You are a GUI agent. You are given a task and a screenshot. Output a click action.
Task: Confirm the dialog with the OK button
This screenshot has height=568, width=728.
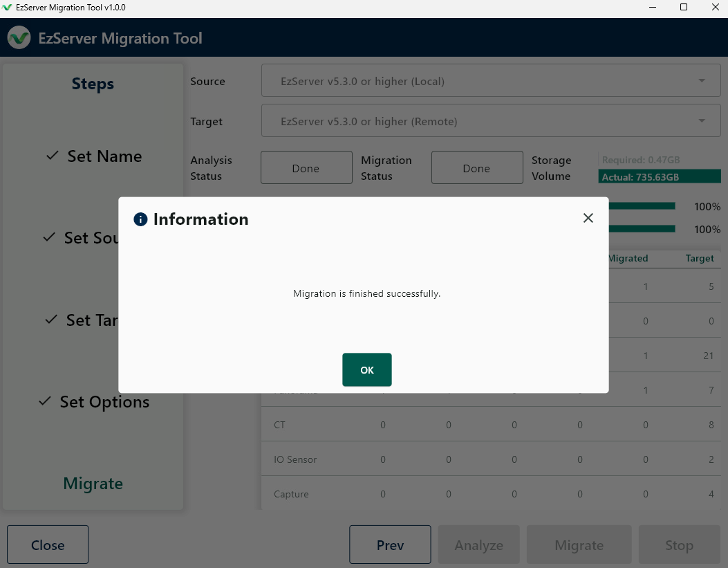click(367, 369)
